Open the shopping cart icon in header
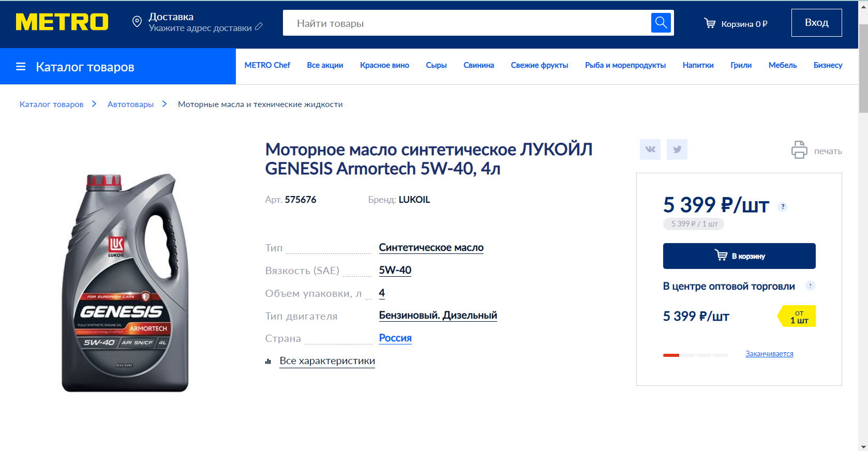 coord(710,23)
